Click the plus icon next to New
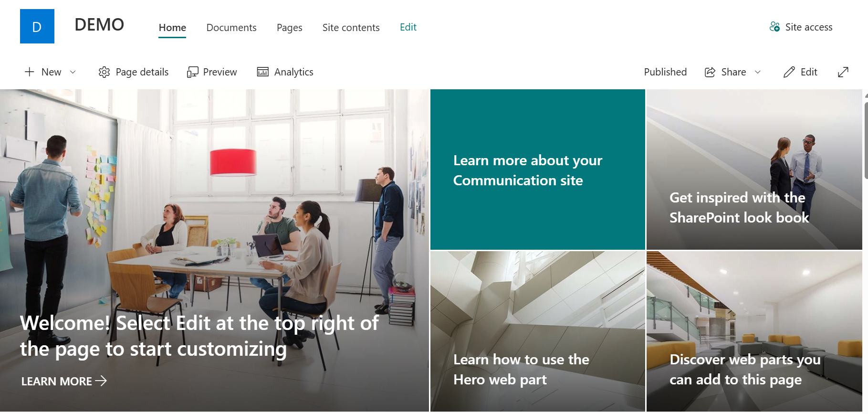The image size is (868, 414). [30, 72]
